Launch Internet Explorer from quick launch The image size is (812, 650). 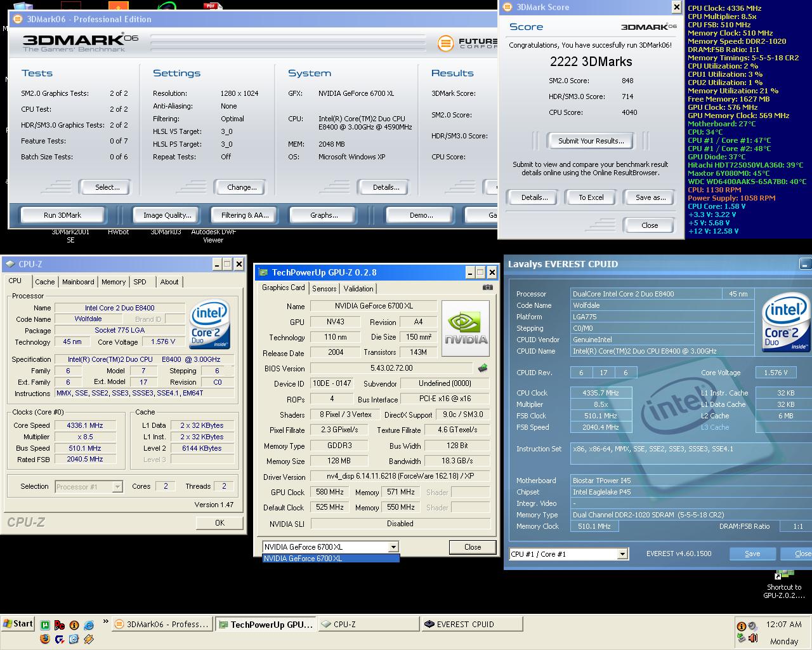pyautogui.click(x=89, y=625)
